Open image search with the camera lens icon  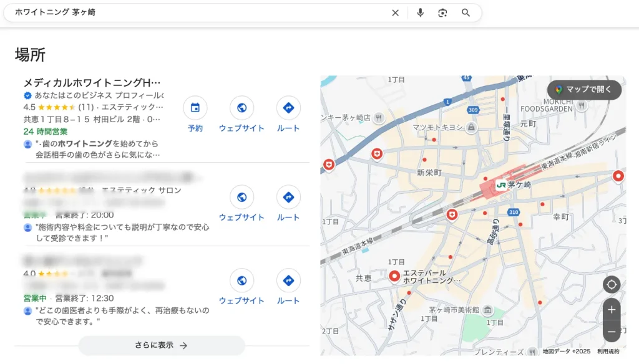pyautogui.click(x=442, y=12)
